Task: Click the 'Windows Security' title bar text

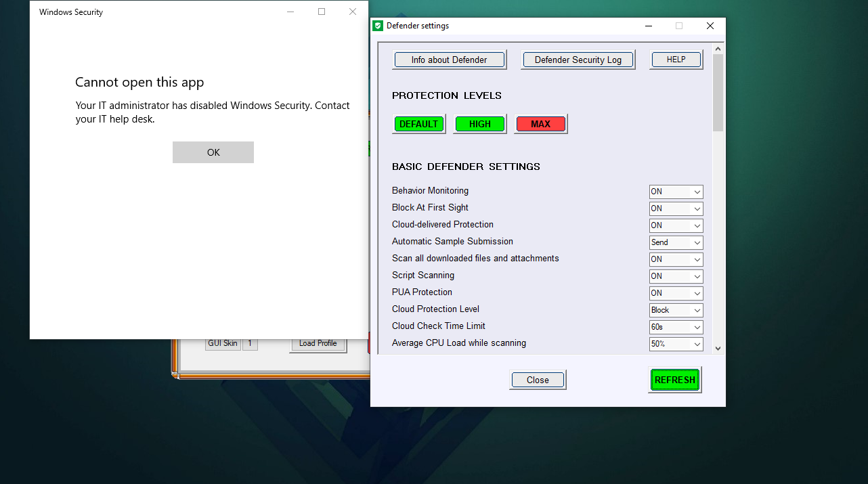Action: coord(71,12)
